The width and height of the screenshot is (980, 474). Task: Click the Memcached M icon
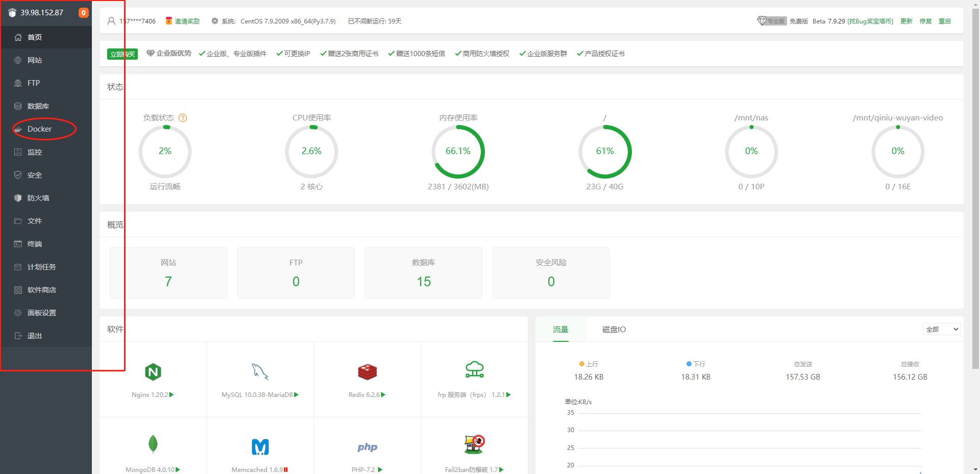(260, 447)
